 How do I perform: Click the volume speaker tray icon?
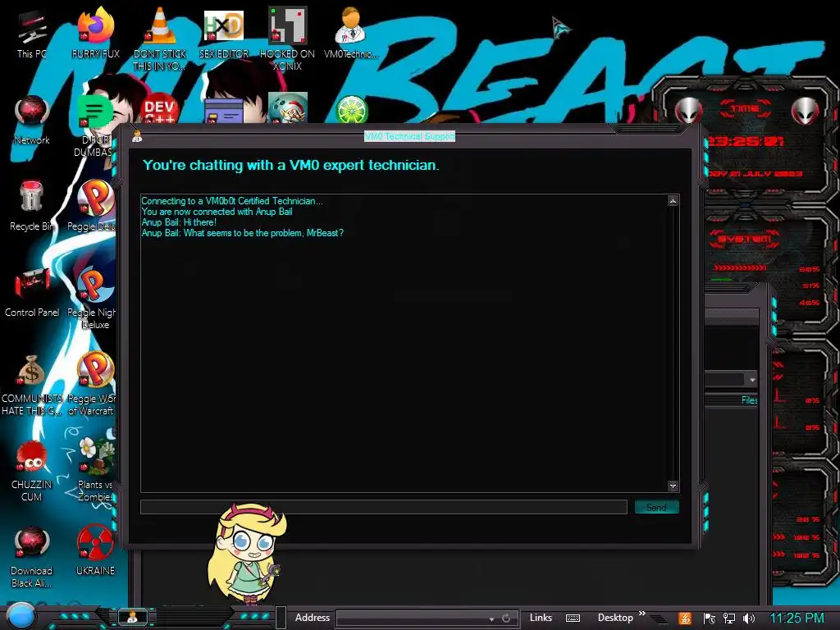tap(749, 619)
